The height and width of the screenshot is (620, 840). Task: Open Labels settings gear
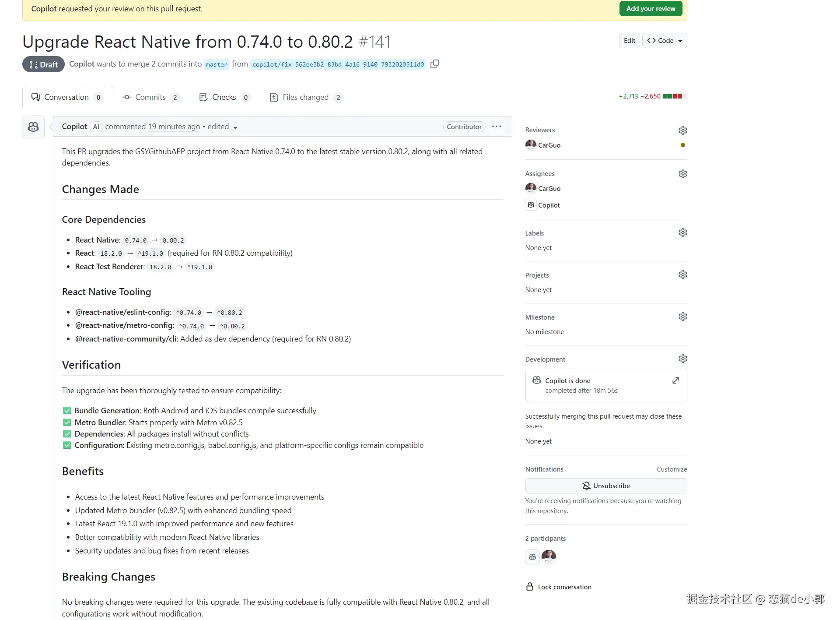pyautogui.click(x=682, y=232)
